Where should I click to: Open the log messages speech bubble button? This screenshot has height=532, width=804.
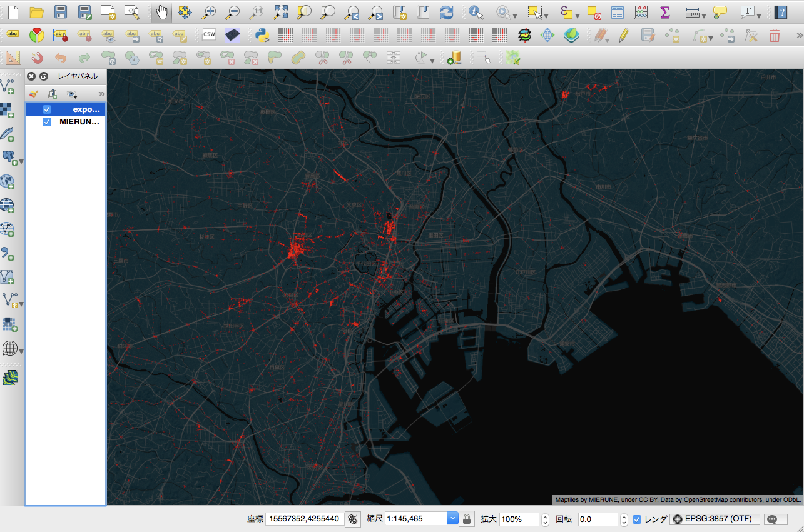click(x=776, y=519)
